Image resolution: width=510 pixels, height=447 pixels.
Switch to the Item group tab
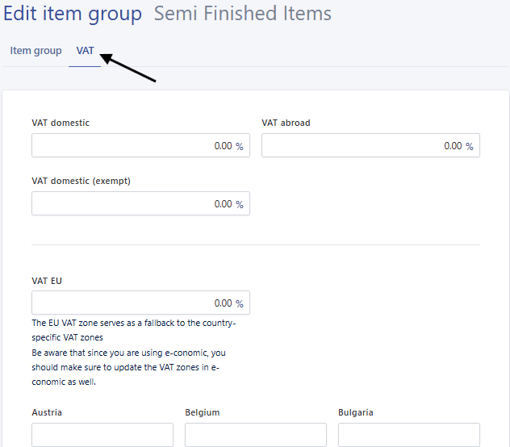pos(36,51)
